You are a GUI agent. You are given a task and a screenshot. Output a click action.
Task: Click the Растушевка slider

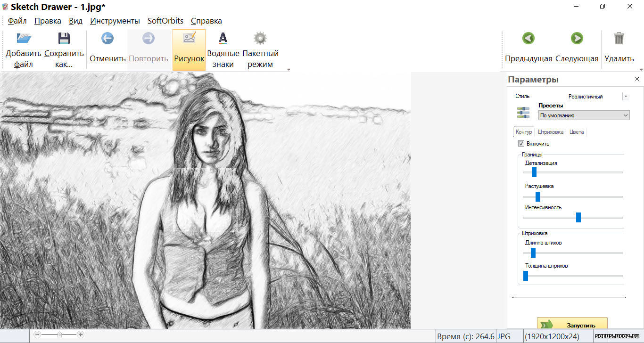point(573,196)
